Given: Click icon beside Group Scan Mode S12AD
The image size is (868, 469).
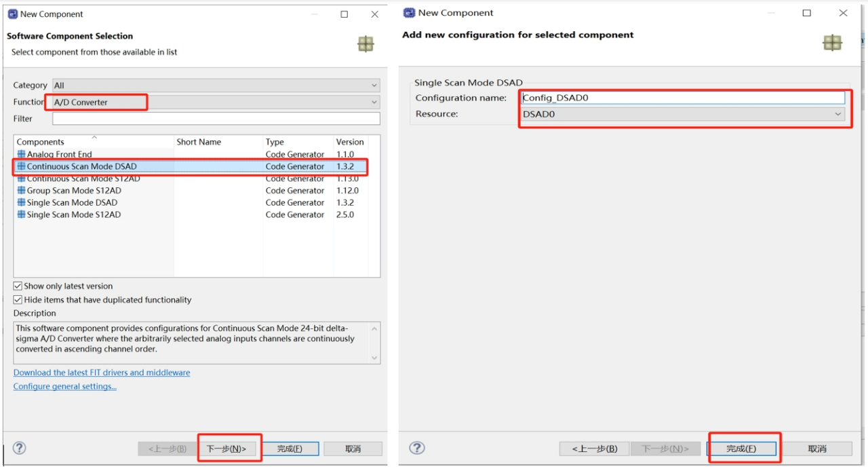Looking at the screenshot, I should (x=21, y=191).
